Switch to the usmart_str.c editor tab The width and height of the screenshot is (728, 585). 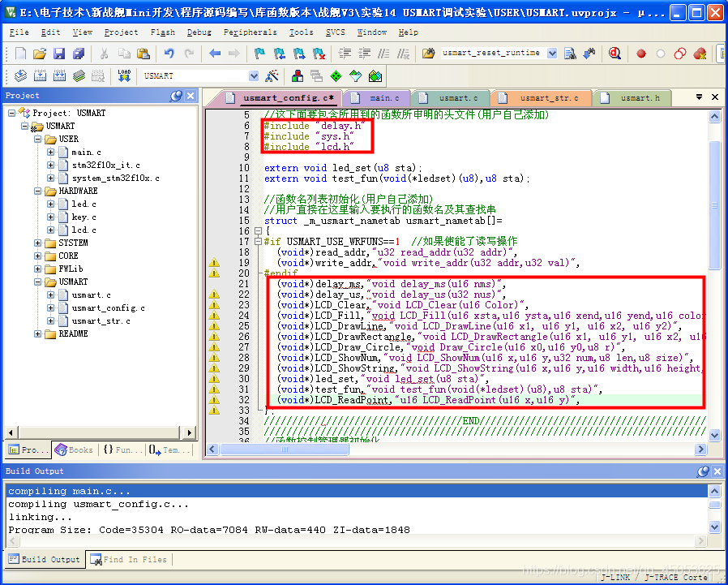542,98
